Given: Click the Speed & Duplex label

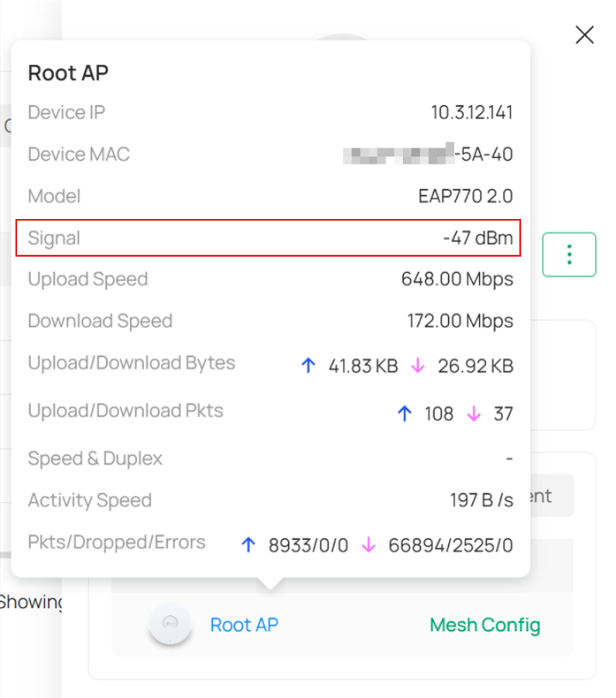Looking at the screenshot, I should tap(95, 458).
